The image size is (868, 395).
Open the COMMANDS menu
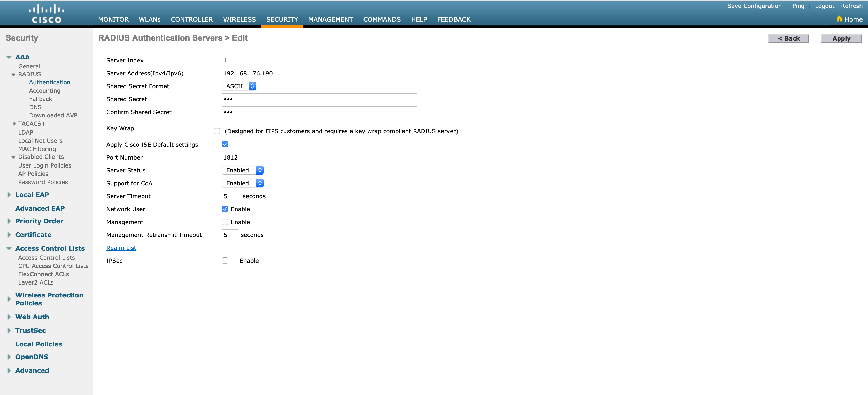(382, 20)
